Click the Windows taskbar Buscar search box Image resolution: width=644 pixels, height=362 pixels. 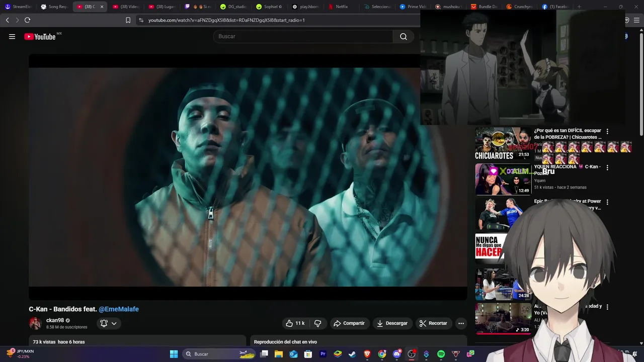[x=219, y=354]
